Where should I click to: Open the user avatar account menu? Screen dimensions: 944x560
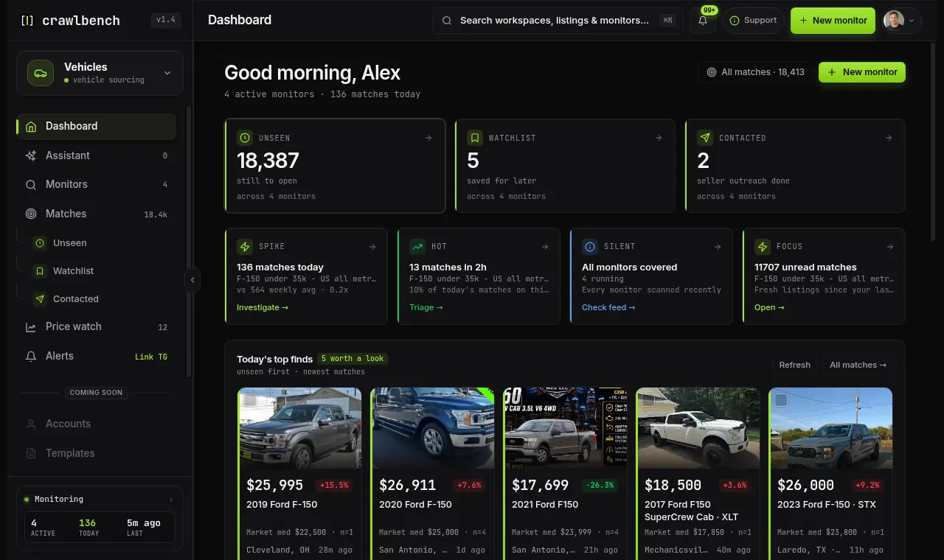902,21
